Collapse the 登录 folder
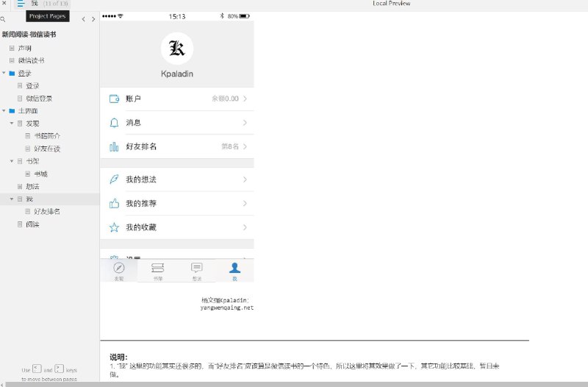The height and width of the screenshot is (387, 588). tap(4, 73)
